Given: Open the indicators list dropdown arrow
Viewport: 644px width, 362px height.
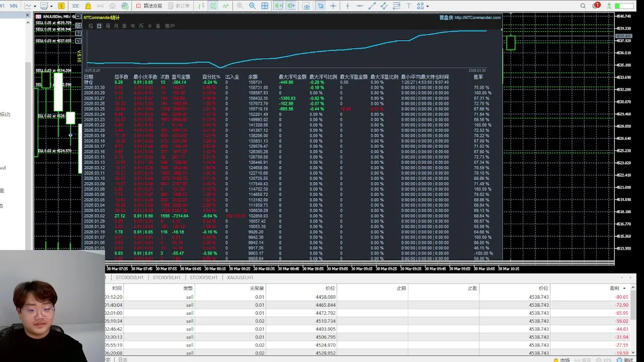Looking at the screenshot, I should tap(52, 6).
